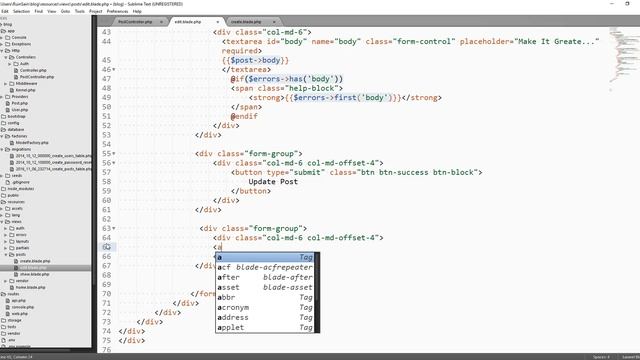Select the .env.example file in sidebar

tap(16, 347)
